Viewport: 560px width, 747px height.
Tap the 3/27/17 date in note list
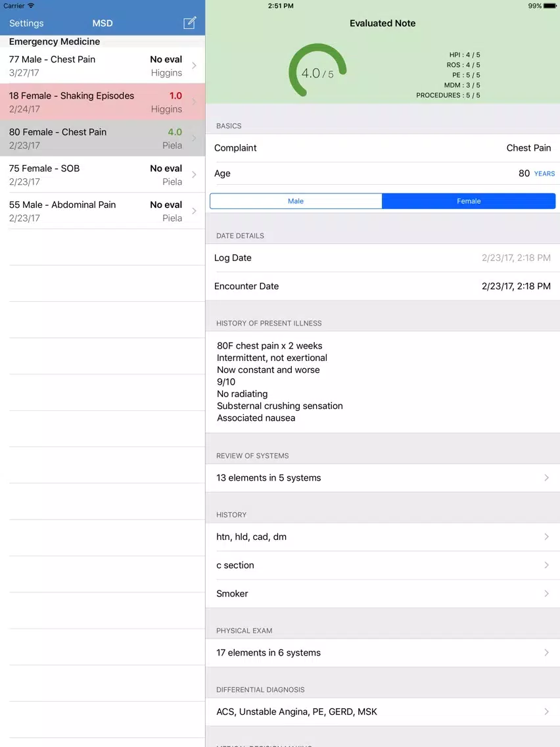click(x=24, y=73)
